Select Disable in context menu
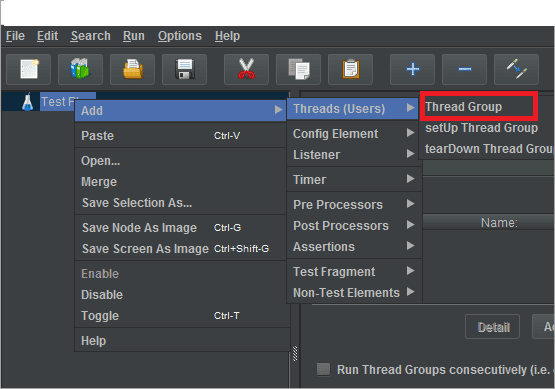The height and width of the screenshot is (389, 555). point(181,294)
